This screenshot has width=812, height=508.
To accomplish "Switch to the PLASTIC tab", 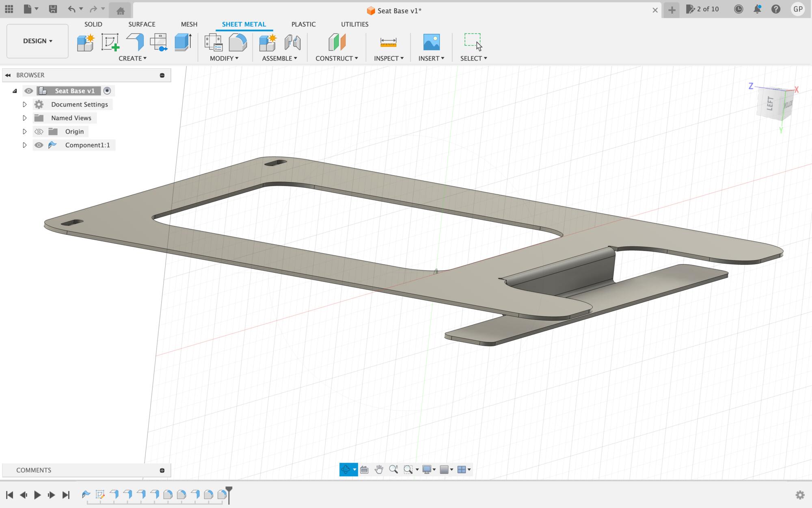I will coord(303,24).
